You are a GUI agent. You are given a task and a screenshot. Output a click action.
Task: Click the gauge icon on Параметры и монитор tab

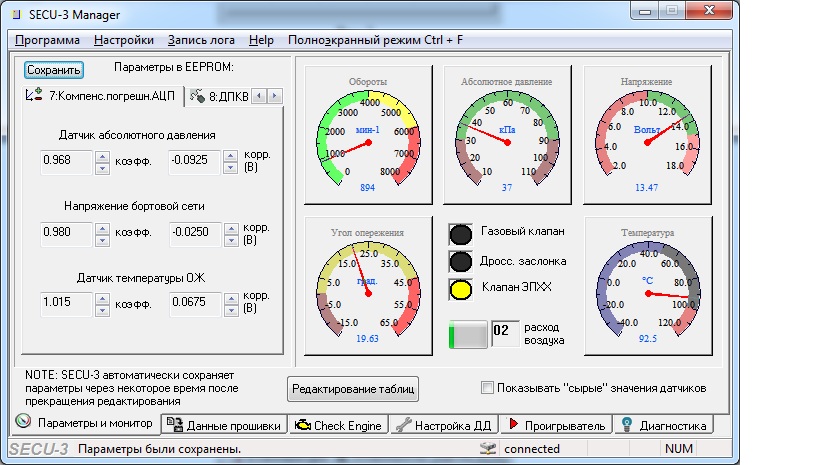25,423
